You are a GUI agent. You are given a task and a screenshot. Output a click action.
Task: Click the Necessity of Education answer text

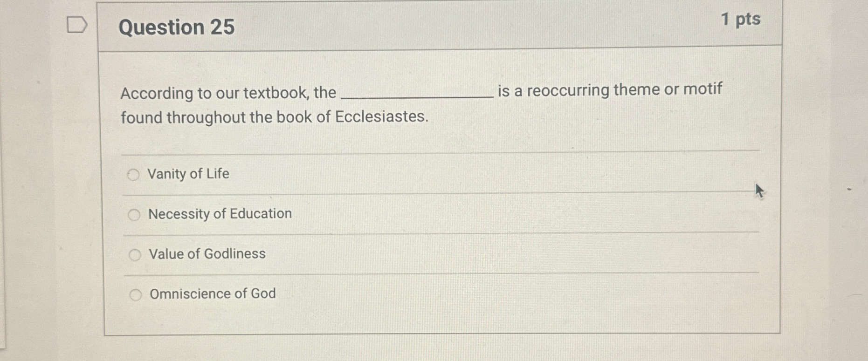click(219, 214)
